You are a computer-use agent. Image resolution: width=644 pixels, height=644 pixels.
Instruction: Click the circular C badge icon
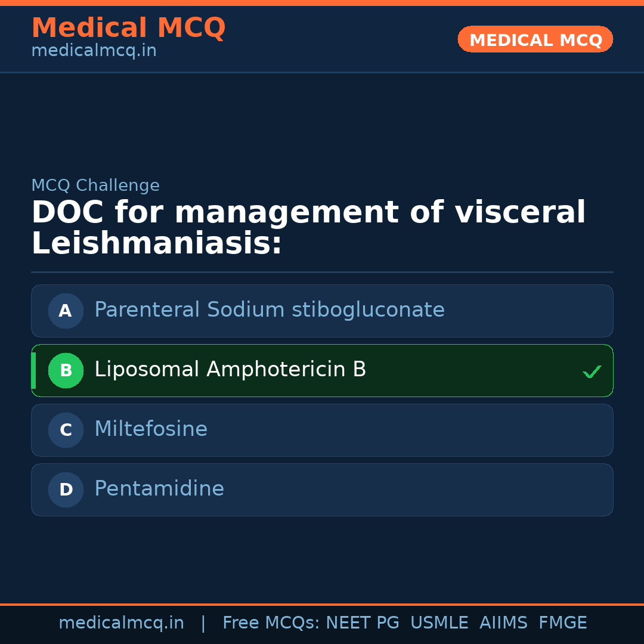66,430
